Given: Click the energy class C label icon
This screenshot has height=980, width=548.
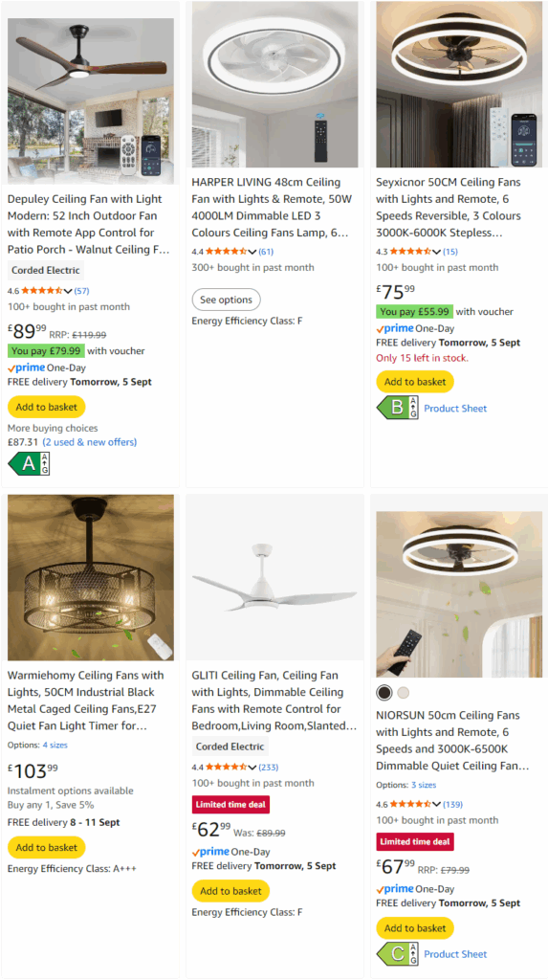Looking at the screenshot, I should click(x=398, y=954).
